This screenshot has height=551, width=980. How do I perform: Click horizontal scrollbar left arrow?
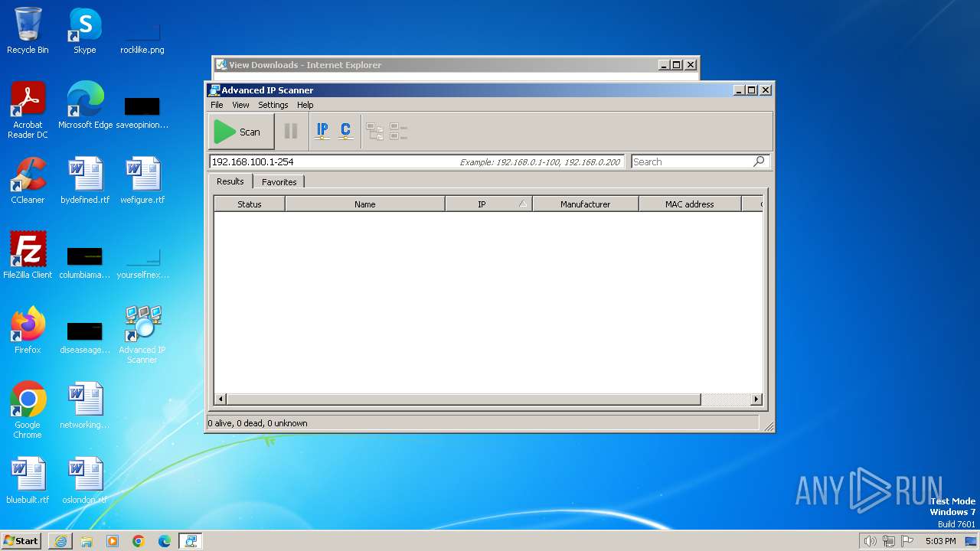(220, 399)
